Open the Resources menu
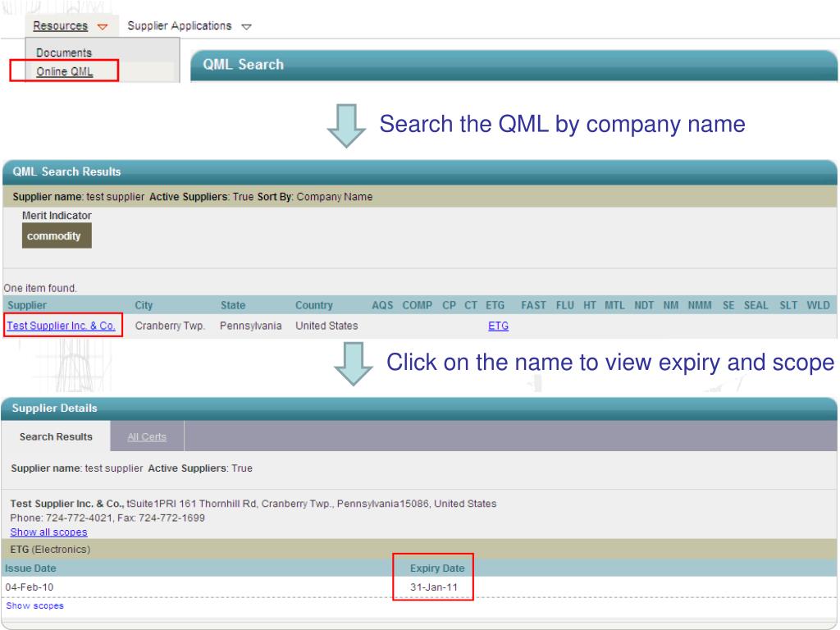Image resolution: width=840 pixels, height=630 pixels. 60,25
